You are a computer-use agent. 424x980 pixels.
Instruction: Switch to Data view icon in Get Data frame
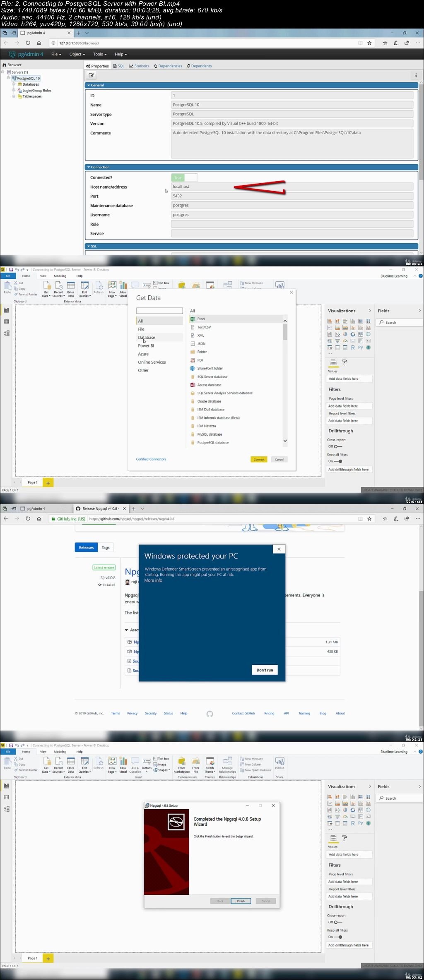coord(6,321)
